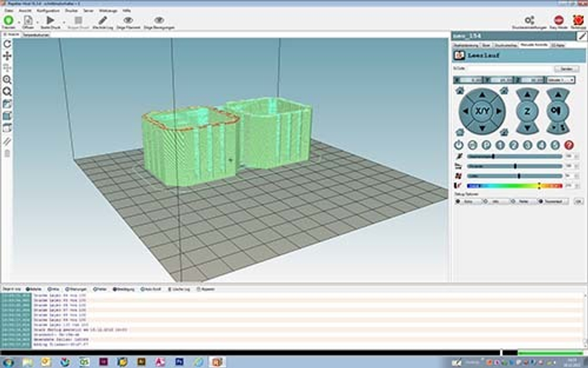Select the move view arrows tool

(7, 56)
